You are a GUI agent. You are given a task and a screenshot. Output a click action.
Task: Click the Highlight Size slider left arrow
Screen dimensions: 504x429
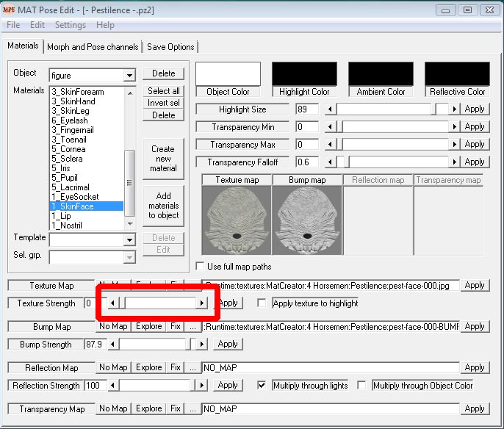330,109
